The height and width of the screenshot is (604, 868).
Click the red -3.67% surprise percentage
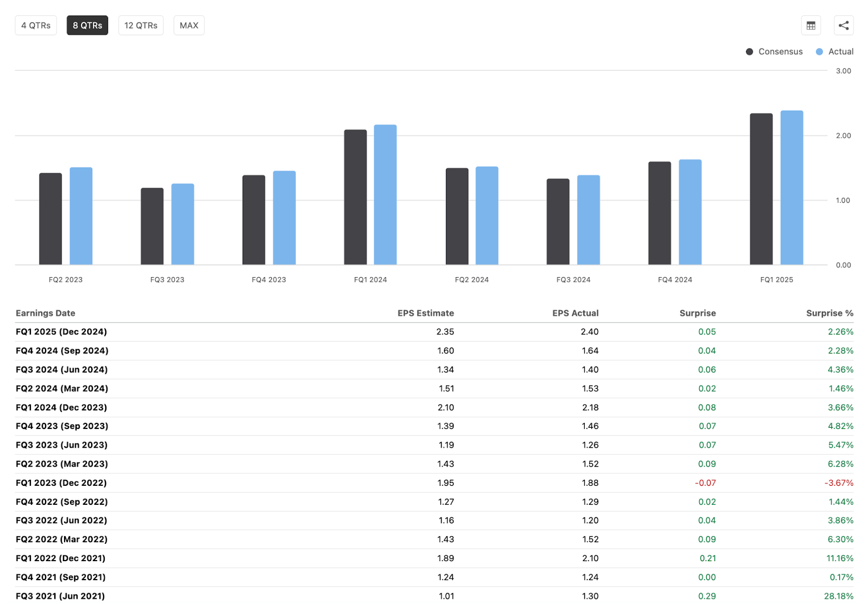[x=839, y=483]
